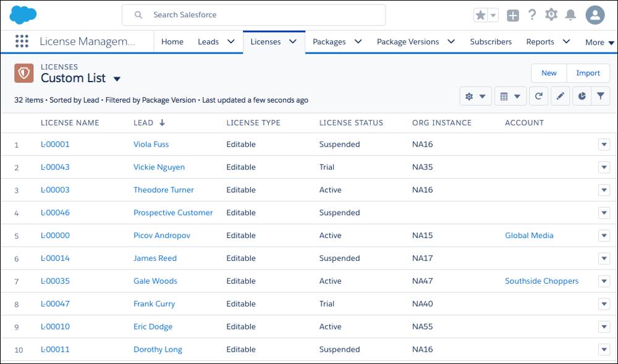Open row actions for L-00003
618x364 pixels.
(604, 190)
